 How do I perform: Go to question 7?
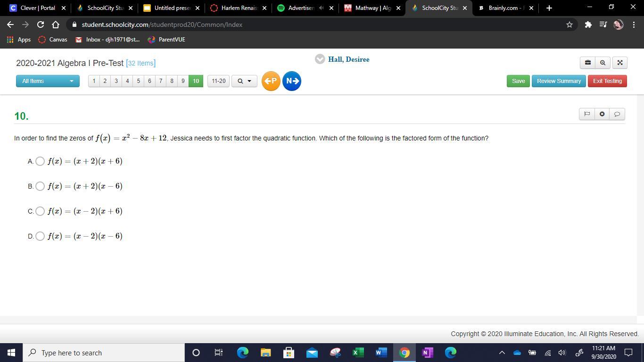[161, 81]
